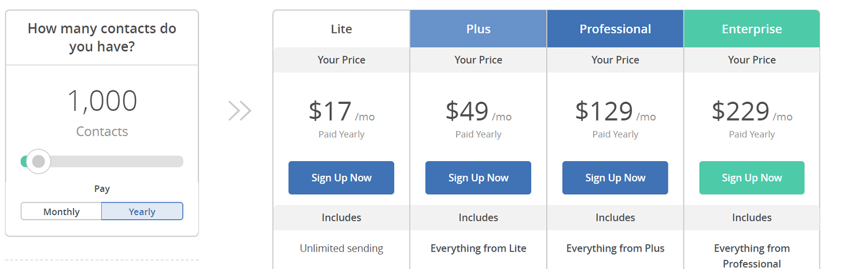Click the Lite plan header
This screenshot has height=269, width=868.
[341, 29]
